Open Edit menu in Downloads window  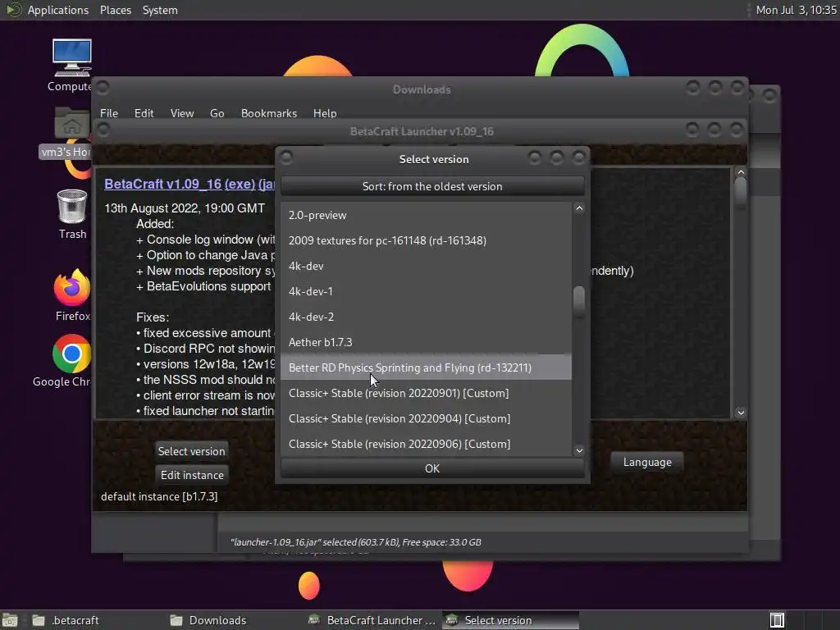coord(144,113)
